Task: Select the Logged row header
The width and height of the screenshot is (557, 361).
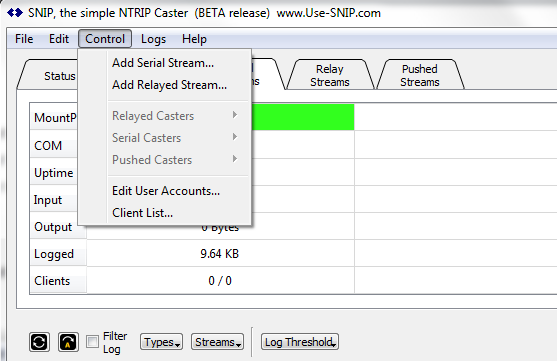Action: [58, 254]
